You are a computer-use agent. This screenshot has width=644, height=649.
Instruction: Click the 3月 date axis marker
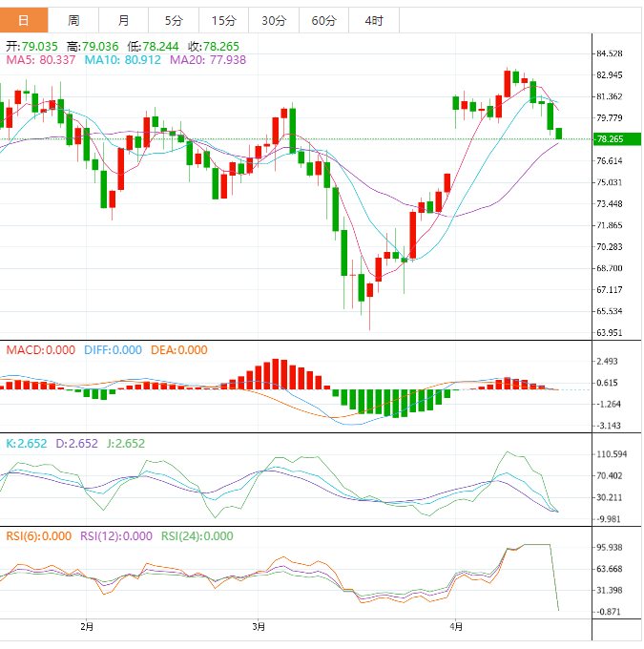259,627
